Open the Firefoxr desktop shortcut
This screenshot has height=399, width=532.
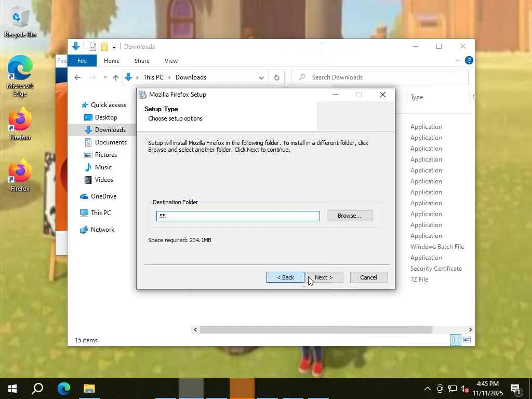[20, 124]
